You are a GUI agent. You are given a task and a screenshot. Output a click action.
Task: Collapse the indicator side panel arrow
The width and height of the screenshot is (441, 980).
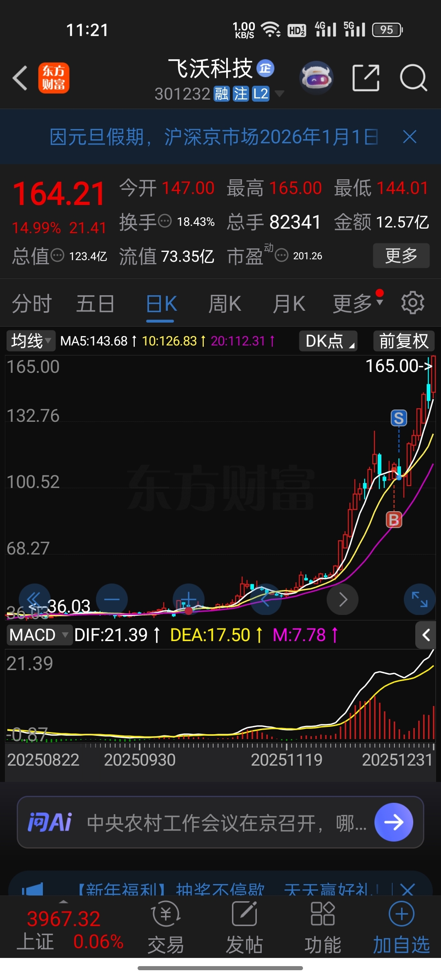(x=426, y=635)
